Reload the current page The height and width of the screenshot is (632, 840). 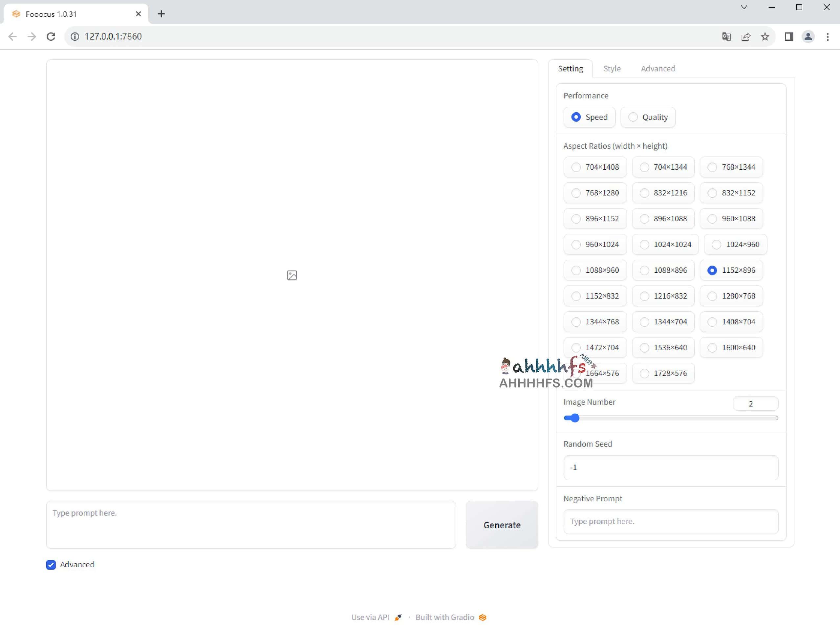point(51,36)
